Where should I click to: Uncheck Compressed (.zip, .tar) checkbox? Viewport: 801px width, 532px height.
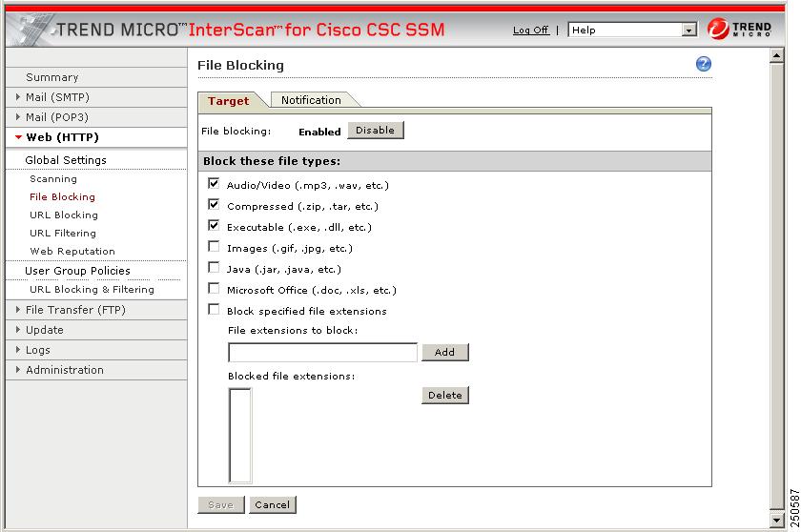(214, 205)
